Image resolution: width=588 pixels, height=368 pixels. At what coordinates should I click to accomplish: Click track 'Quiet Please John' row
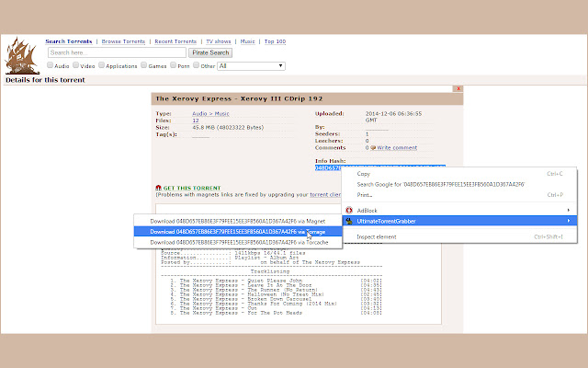pyautogui.click(x=276, y=281)
